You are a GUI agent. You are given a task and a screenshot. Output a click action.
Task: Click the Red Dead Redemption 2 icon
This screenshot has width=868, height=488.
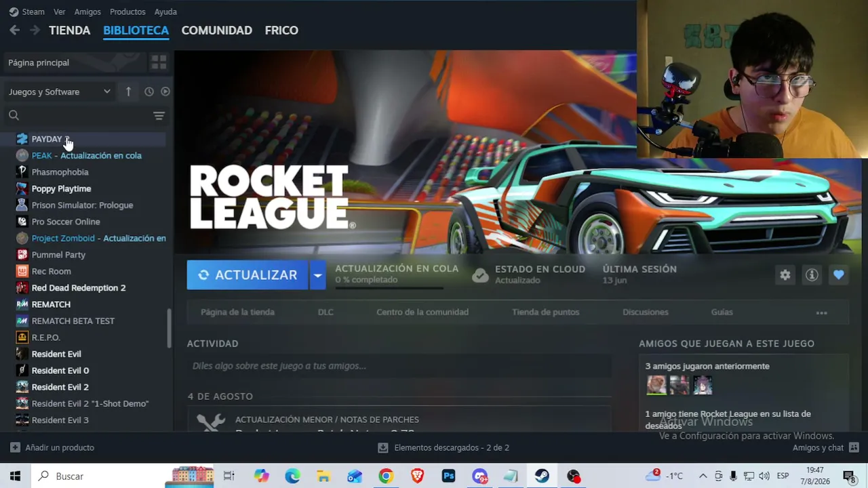[x=22, y=287]
